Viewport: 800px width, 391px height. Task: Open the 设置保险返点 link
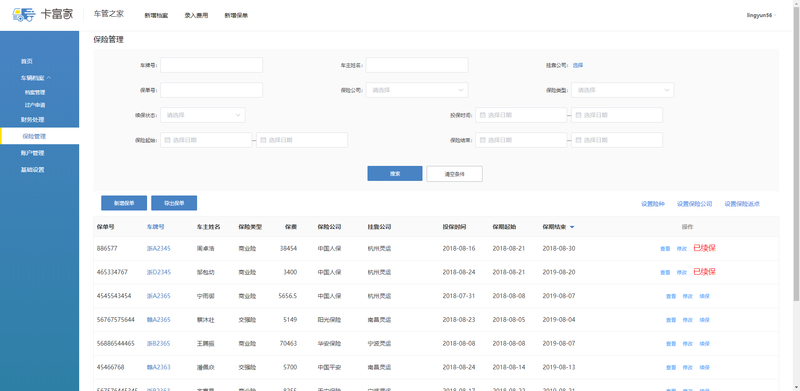pyautogui.click(x=742, y=204)
